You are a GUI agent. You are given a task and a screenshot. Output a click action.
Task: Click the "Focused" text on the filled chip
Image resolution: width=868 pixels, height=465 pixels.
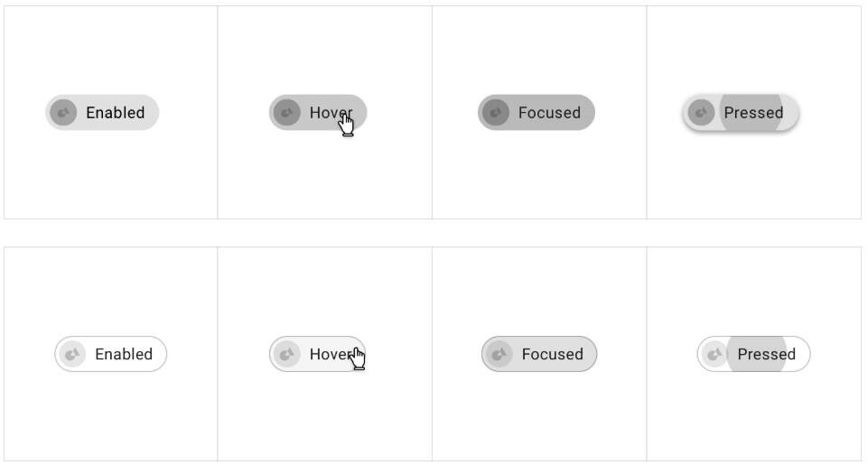pos(549,113)
